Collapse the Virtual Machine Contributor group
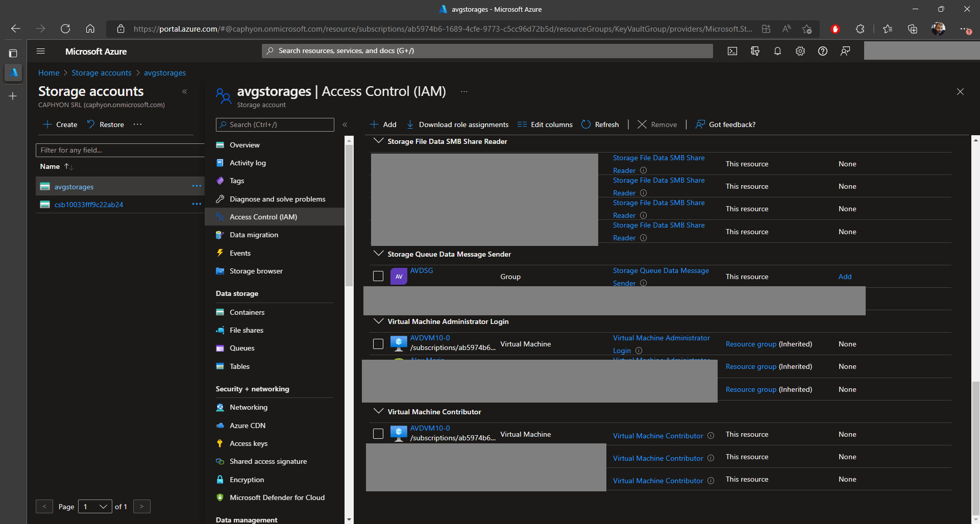 point(379,411)
